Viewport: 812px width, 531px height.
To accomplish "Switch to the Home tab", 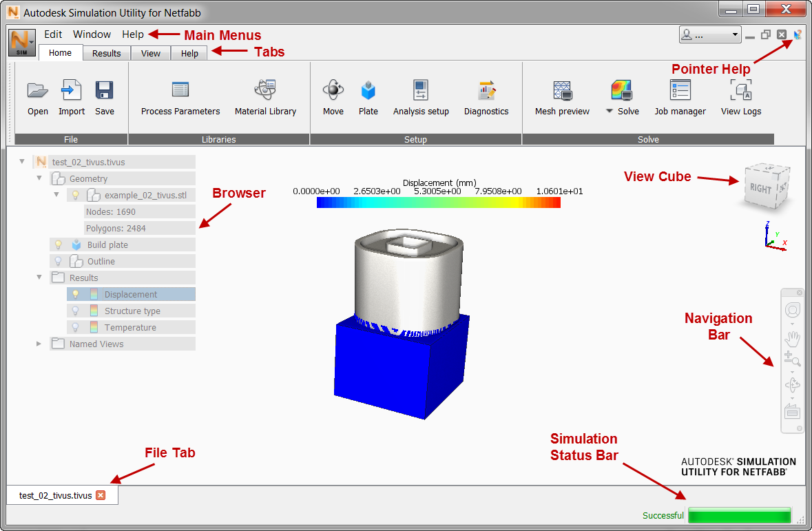I will pos(60,53).
